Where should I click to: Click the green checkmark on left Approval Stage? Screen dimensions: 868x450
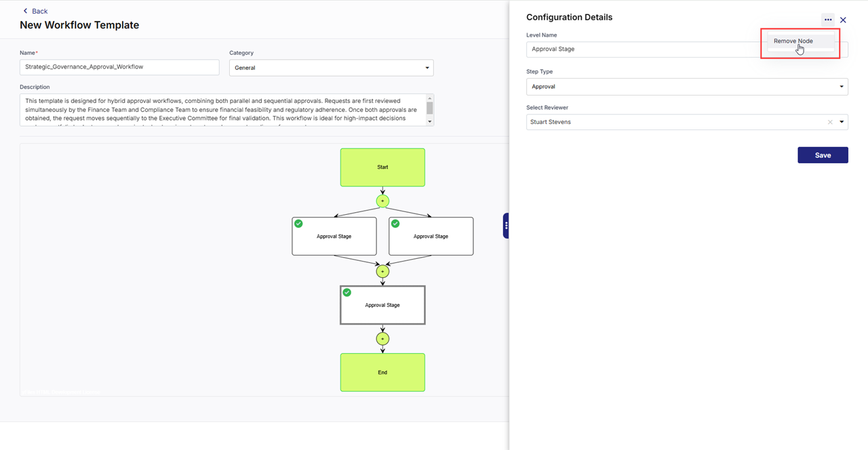(x=298, y=224)
